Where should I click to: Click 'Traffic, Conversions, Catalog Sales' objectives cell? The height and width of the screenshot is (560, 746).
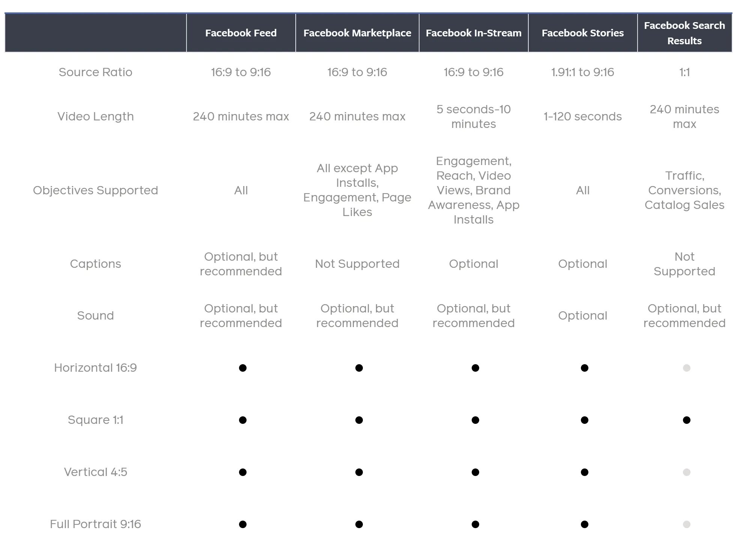pos(684,190)
